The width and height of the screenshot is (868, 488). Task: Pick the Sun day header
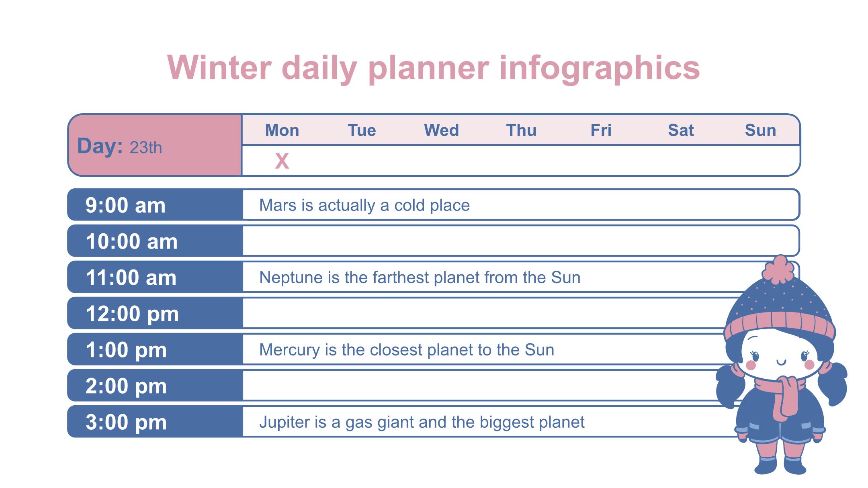pyautogui.click(x=760, y=130)
